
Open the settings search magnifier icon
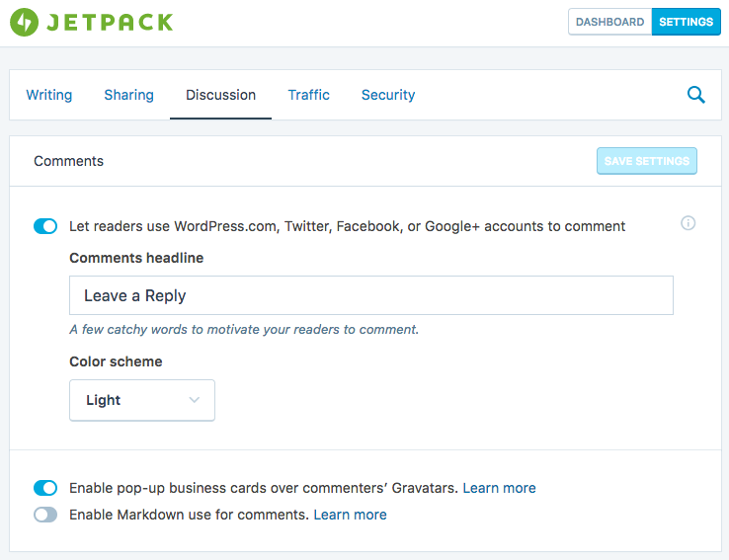696,95
